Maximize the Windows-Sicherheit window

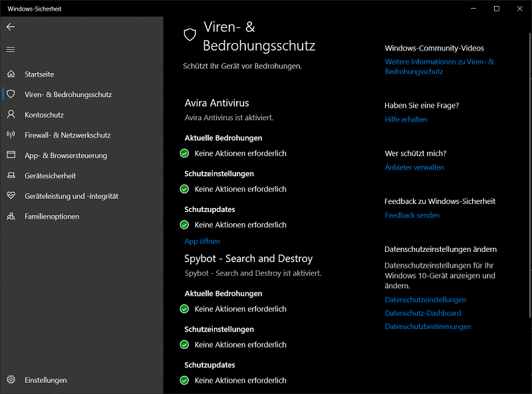pos(496,9)
